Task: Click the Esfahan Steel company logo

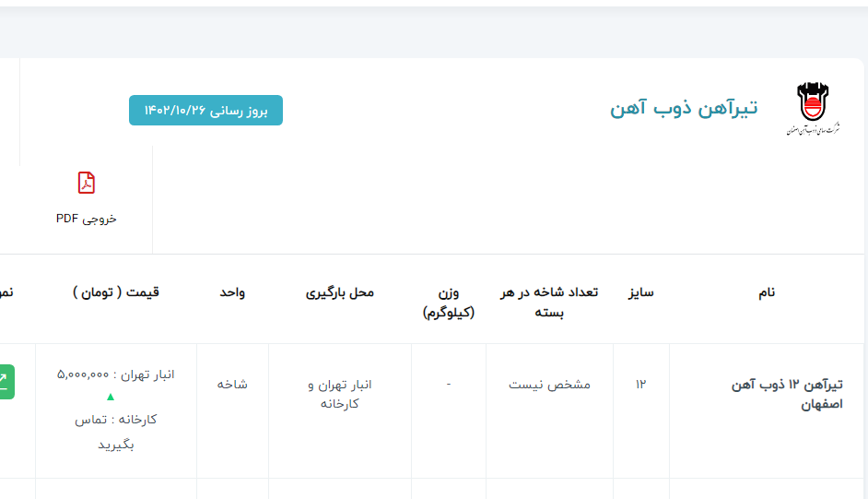Action: point(815,110)
